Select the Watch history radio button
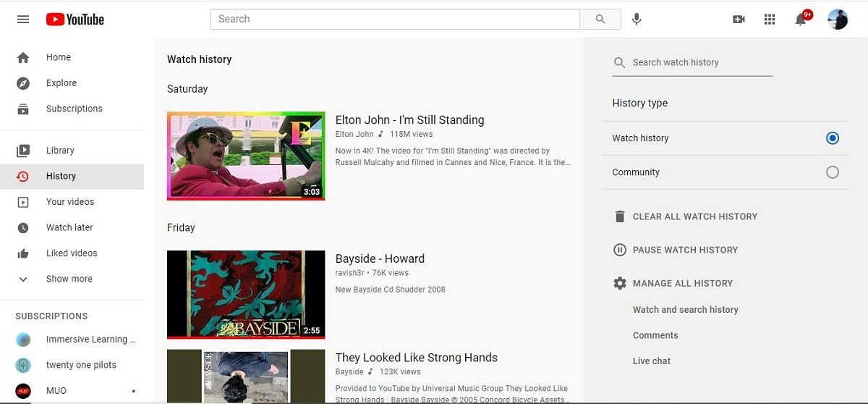 point(833,138)
